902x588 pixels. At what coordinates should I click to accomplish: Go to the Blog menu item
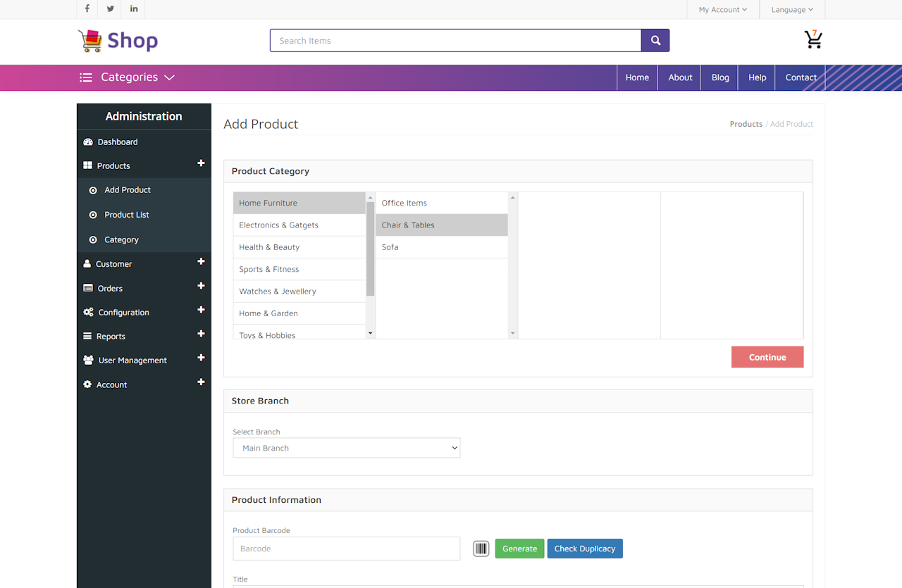[719, 77]
